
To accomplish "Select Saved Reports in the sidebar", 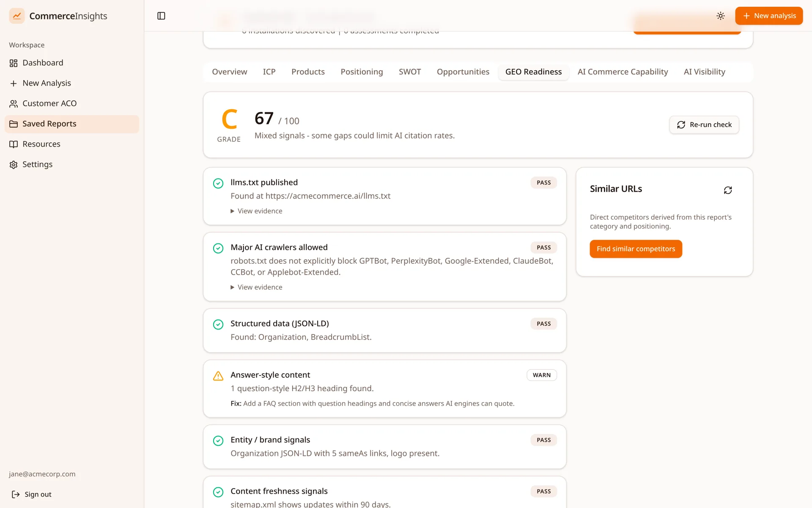I will point(72,124).
